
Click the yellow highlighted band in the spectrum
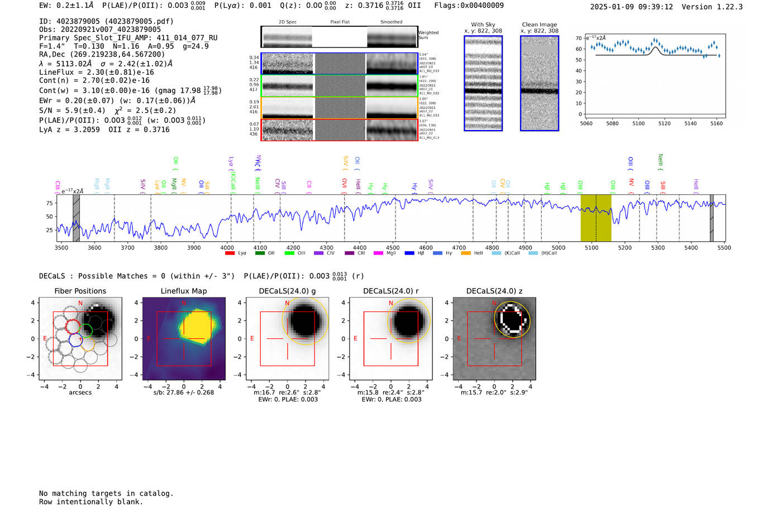click(x=596, y=218)
